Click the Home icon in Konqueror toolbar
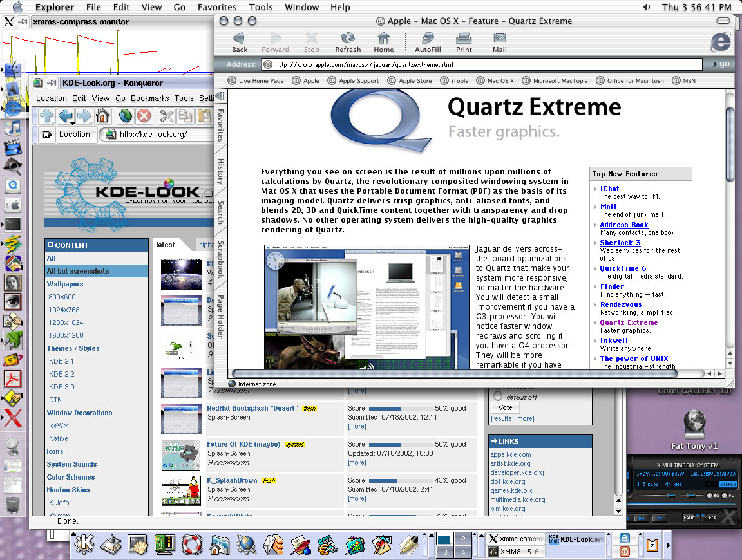 102,115
